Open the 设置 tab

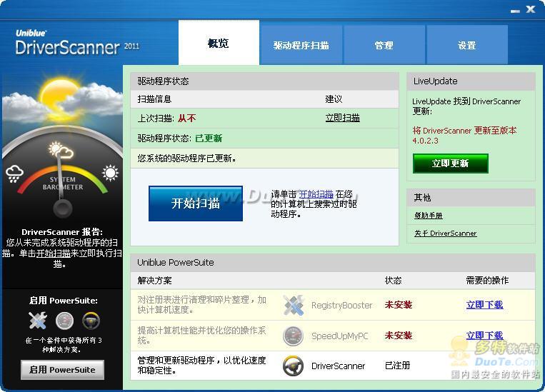467,45
